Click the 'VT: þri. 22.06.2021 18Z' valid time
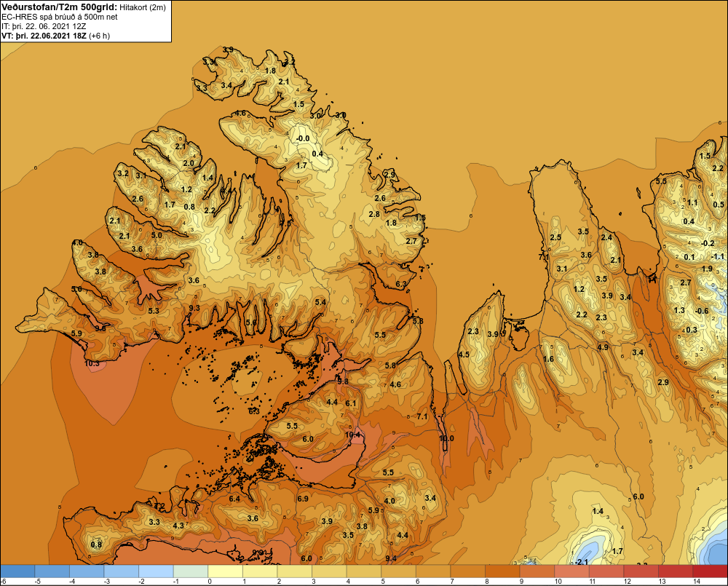728x586 pixels. click(44, 36)
